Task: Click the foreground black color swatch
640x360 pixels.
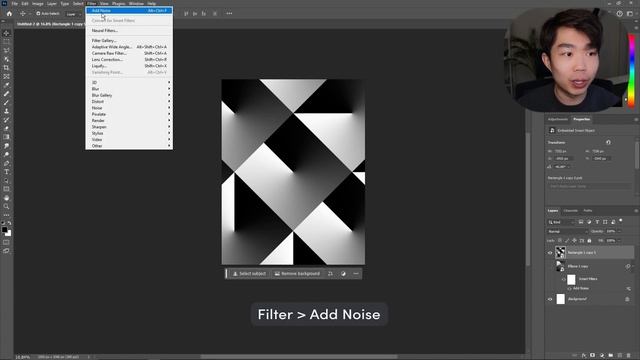Action: 4,230
